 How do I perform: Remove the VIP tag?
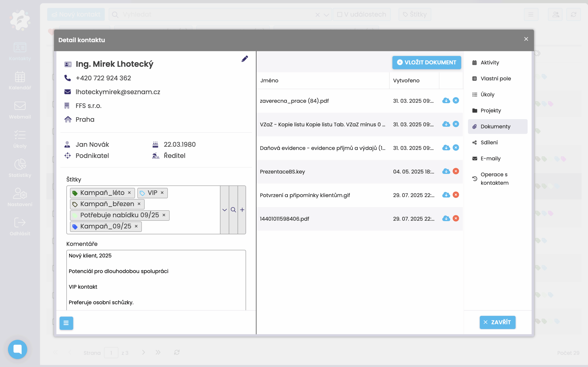(x=162, y=193)
